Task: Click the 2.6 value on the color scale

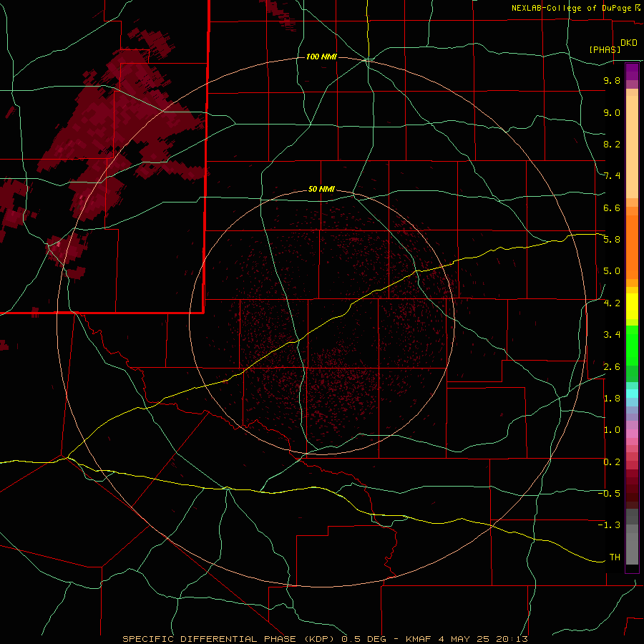Action: click(x=612, y=367)
